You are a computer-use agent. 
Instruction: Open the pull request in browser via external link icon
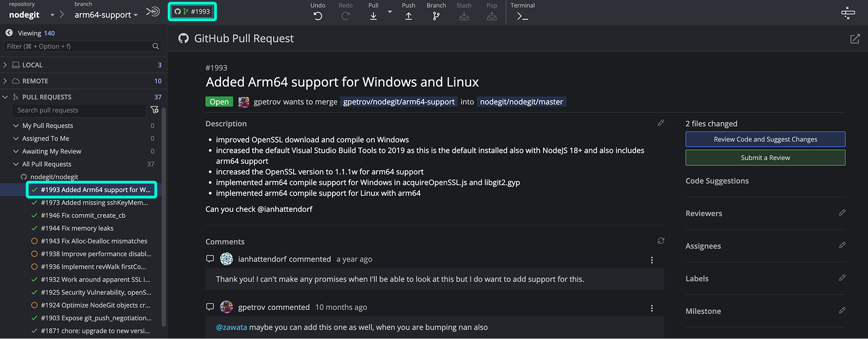click(855, 39)
